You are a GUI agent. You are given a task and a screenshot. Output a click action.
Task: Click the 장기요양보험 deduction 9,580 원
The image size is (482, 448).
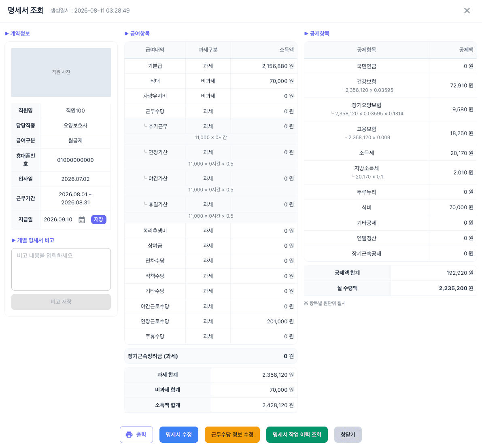tap(463, 109)
